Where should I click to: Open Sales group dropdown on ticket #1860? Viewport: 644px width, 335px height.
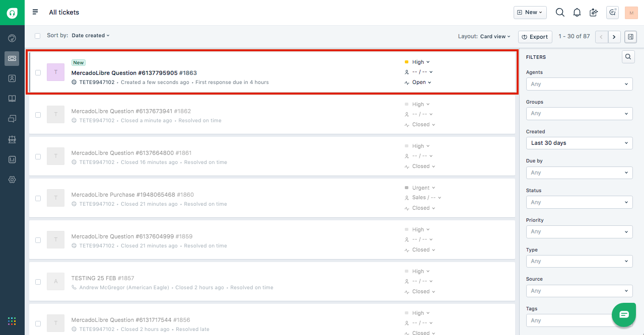(x=423, y=198)
